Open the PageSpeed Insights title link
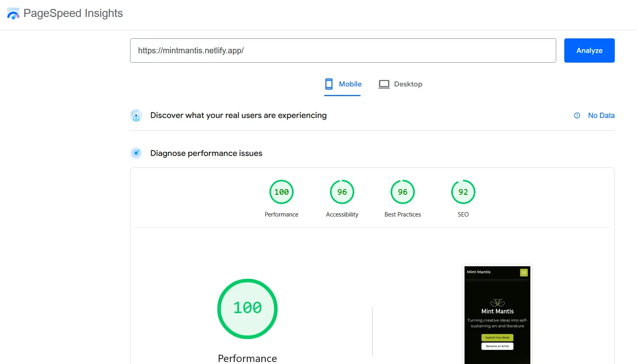637x364 pixels. (x=73, y=13)
